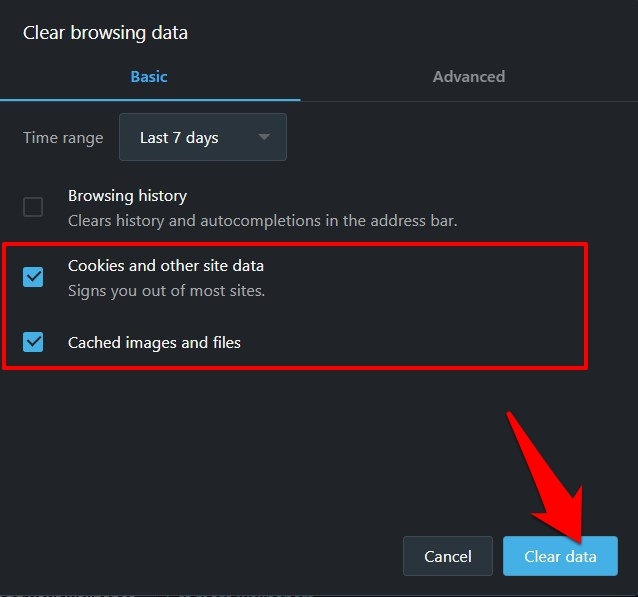The height and width of the screenshot is (597, 638).
Task: Open the Advanced tab
Action: [468, 76]
